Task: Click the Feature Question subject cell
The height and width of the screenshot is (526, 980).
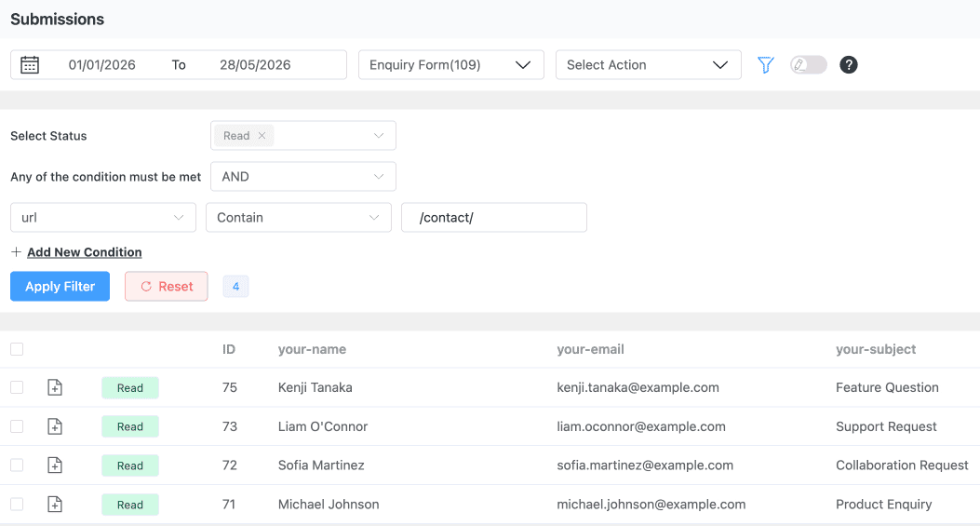Action: pos(887,388)
